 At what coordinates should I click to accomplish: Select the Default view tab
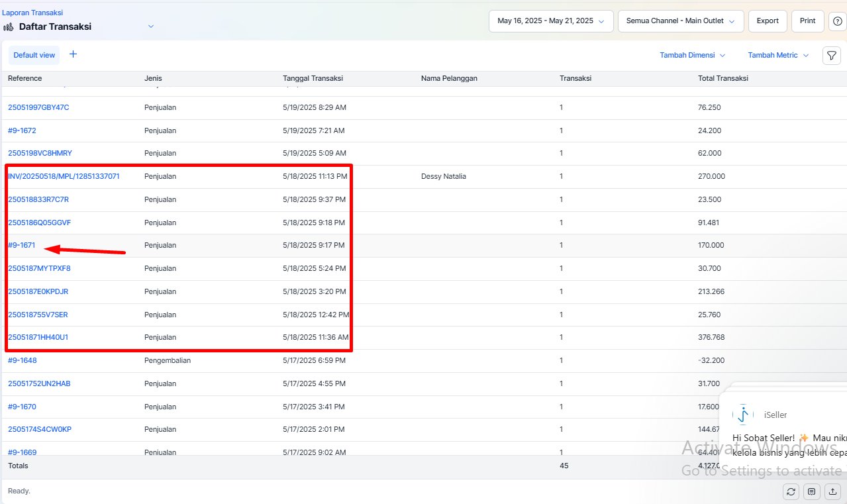pyautogui.click(x=34, y=56)
